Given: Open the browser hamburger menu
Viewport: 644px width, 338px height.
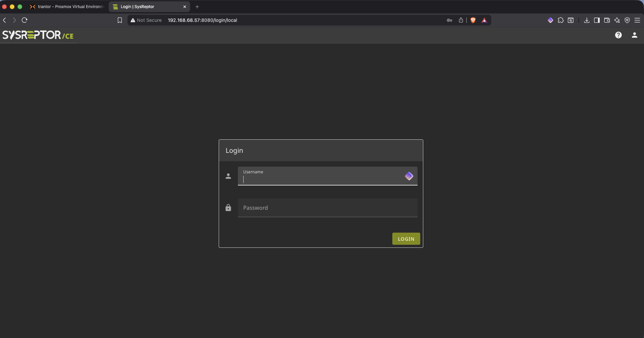Looking at the screenshot, I should pos(638,21).
